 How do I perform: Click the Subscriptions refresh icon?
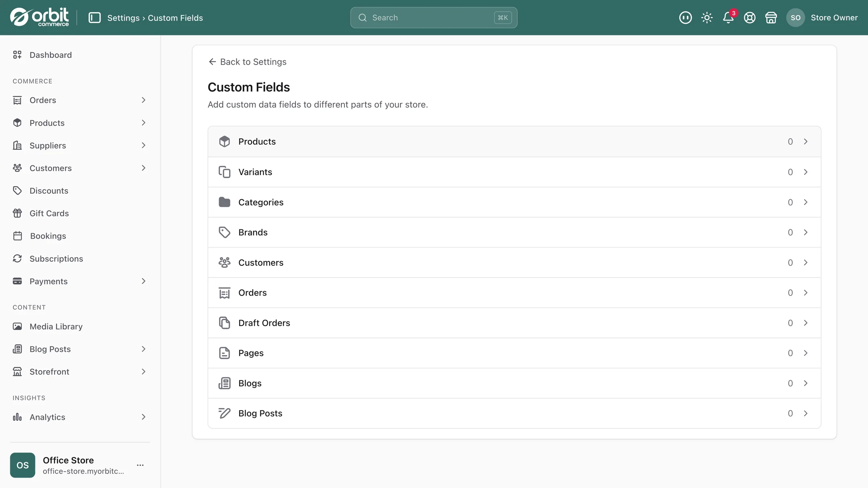[17, 259]
